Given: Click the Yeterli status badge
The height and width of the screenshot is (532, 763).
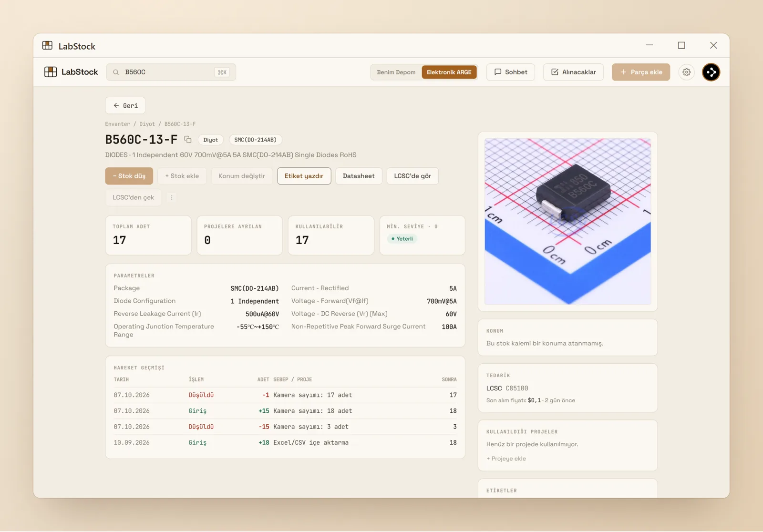Looking at the screenshot, I should click(x=402, y=239).
